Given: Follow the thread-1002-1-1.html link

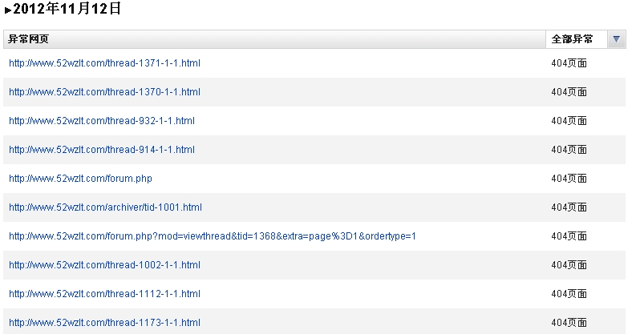Looking at the screenshot, I should pos(104,265).
